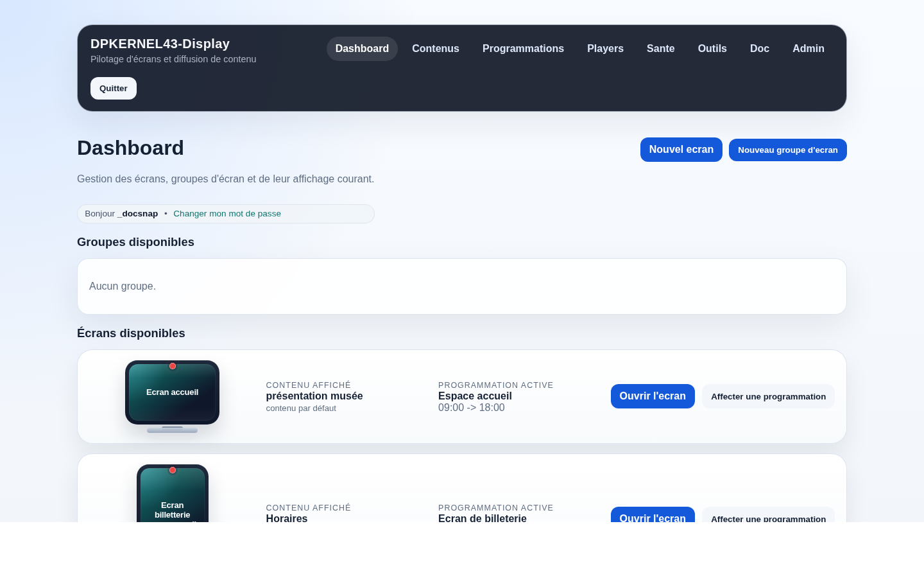Click the 'Groupes disponibles' heading
This screenshot has height=578, width=924.
pyautogui.click(x=135, y=242)
